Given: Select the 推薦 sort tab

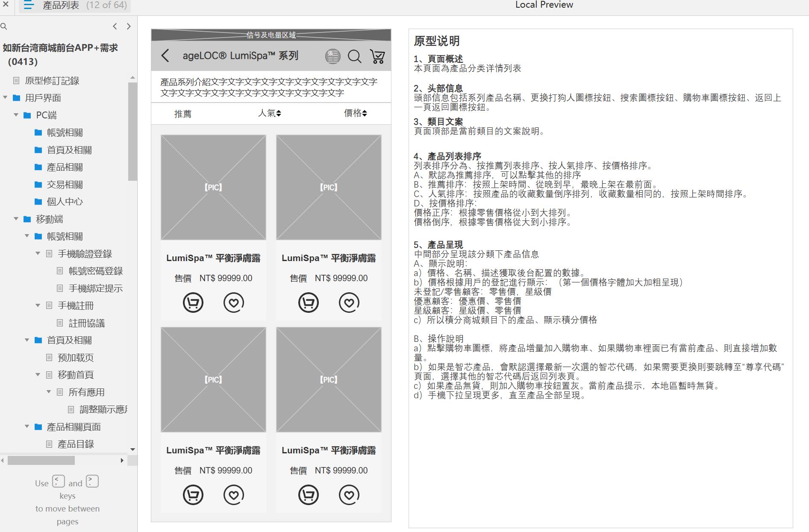Looking at the screenshot, I should (183, 114).
